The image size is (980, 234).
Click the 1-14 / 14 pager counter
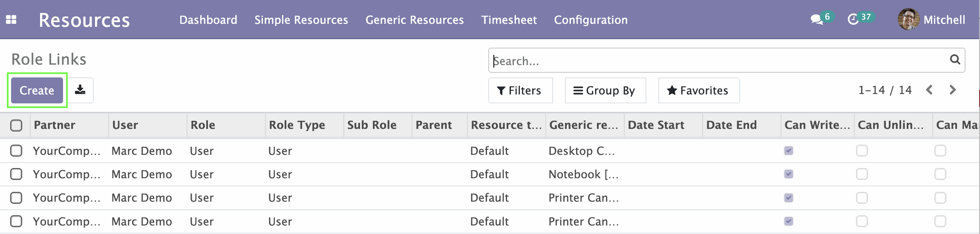click(885, 90)
